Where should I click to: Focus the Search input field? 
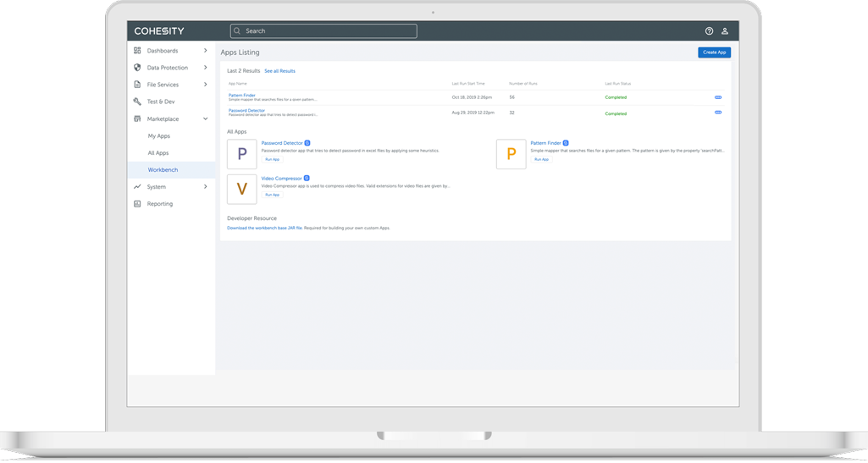click(323, 31)
